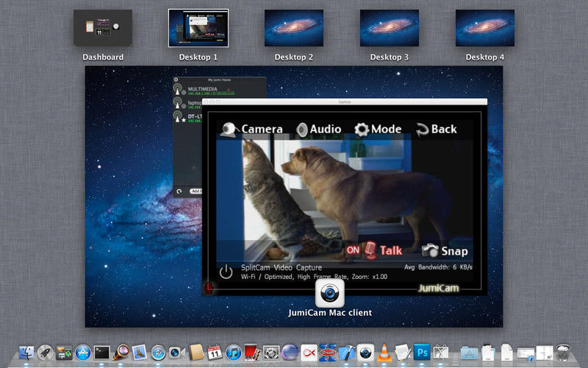This screenshot has width=588, height=368.
Task: Open Mission Control icon in Dock
Action: 64,353
